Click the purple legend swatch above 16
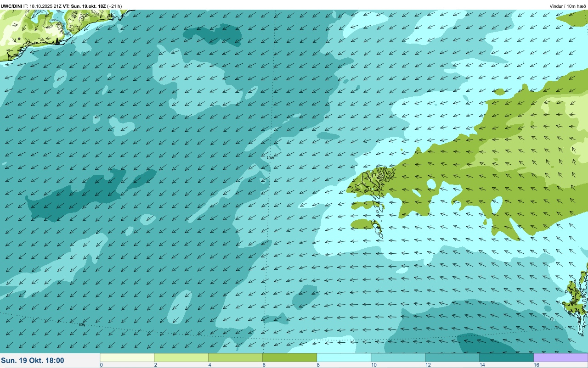Image resolution: width=588 pixels, height=368 pixels. [x=561, y=357]
